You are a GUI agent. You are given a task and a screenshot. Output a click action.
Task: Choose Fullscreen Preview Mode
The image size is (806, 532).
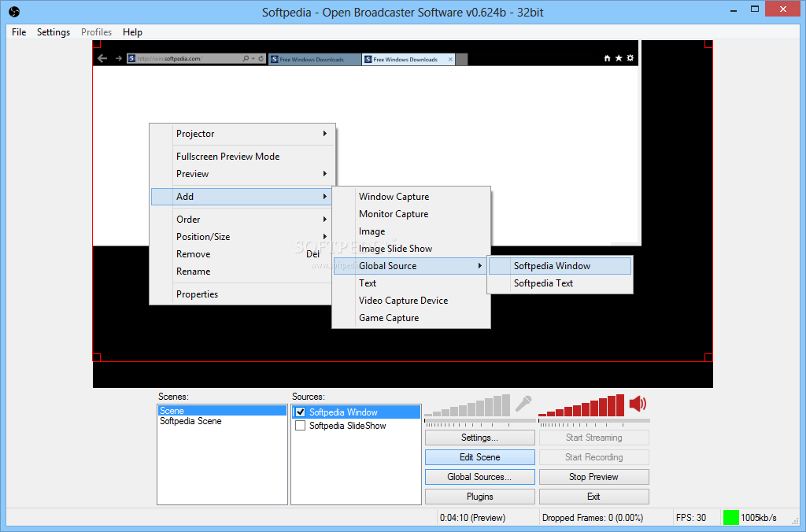[242, 157]
